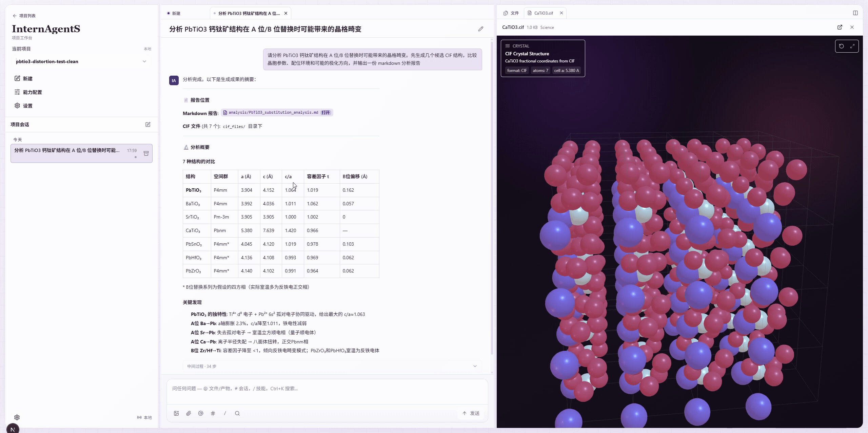Screen dimensions: 868x433
Task: Open the pbtio3-distortion-test-clean project dropdown
Action: click(x=81, y=61)
